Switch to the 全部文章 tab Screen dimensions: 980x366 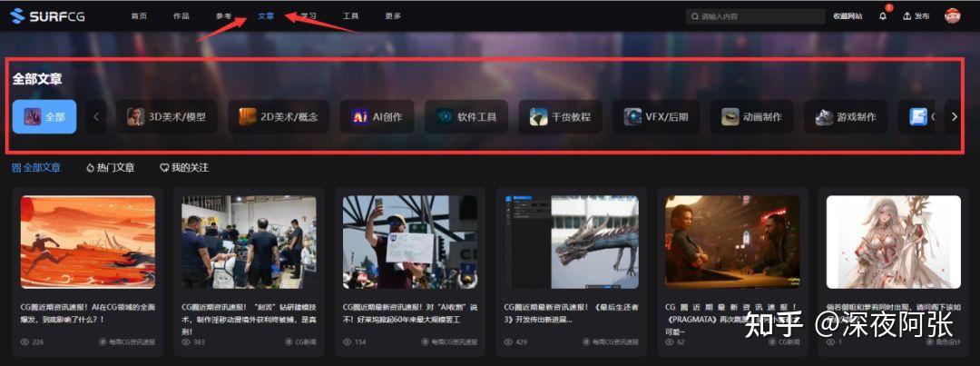(37, 168)
